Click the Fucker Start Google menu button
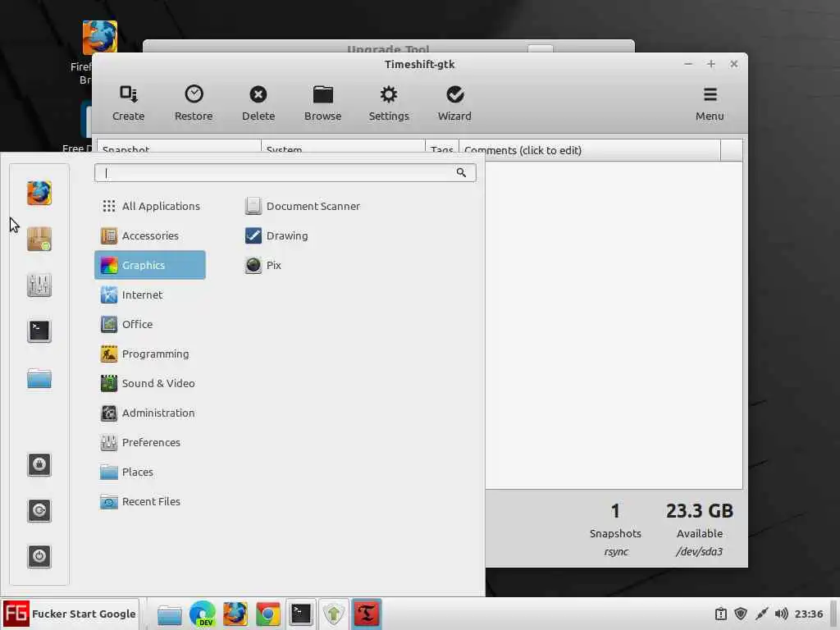 coord(71,614)
